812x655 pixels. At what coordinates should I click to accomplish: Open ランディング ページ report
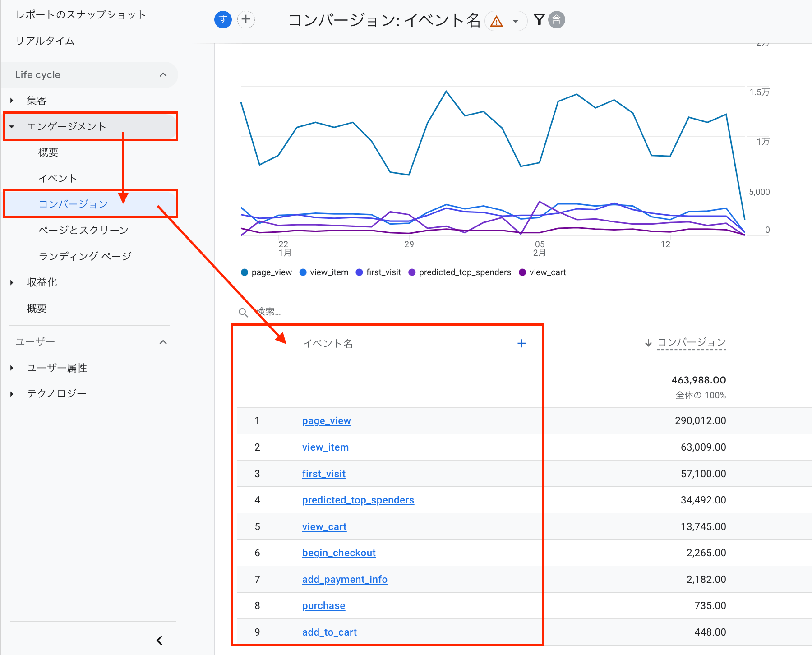(85, 256)
